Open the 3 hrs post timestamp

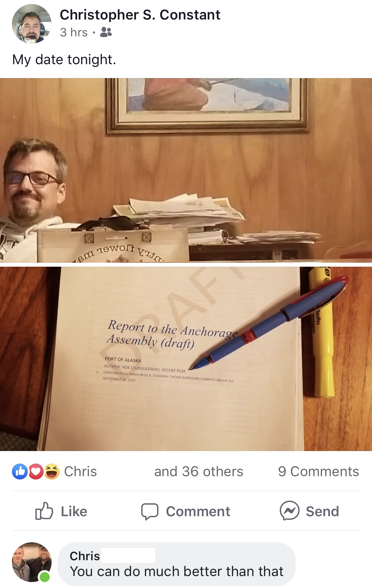point(74,32)
